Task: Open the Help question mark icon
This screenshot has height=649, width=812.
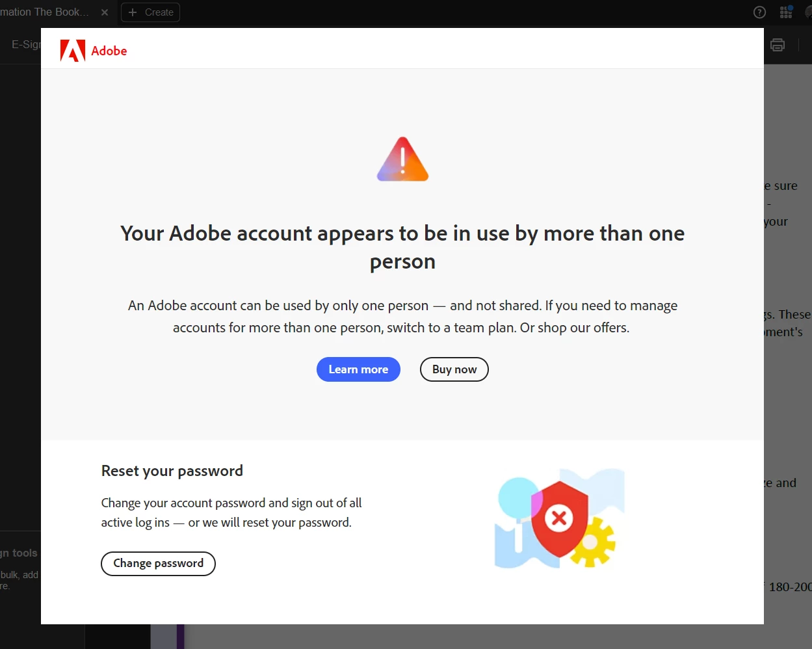Action: tap(759, 12)
